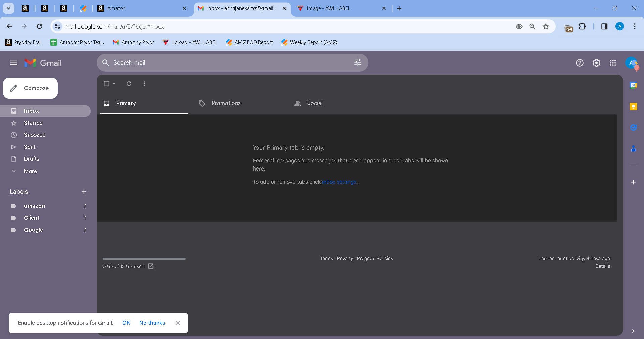644x339 pixels.
Task: Toggle the browser side panel icon
Action: (604, 26)
